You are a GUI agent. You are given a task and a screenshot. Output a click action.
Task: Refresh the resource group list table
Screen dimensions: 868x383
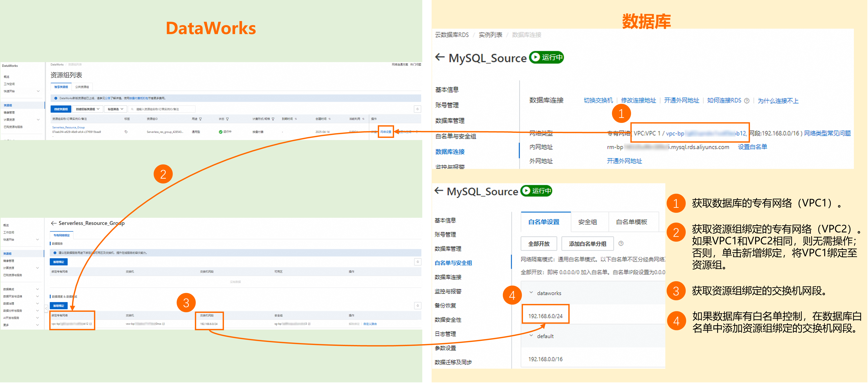pyautogui.click(x=417, y=109)
